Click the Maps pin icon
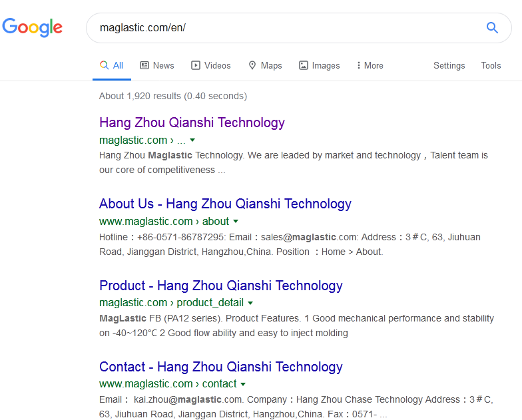Image resolution: width=522 pixels, height=420 pixels. 252,65
